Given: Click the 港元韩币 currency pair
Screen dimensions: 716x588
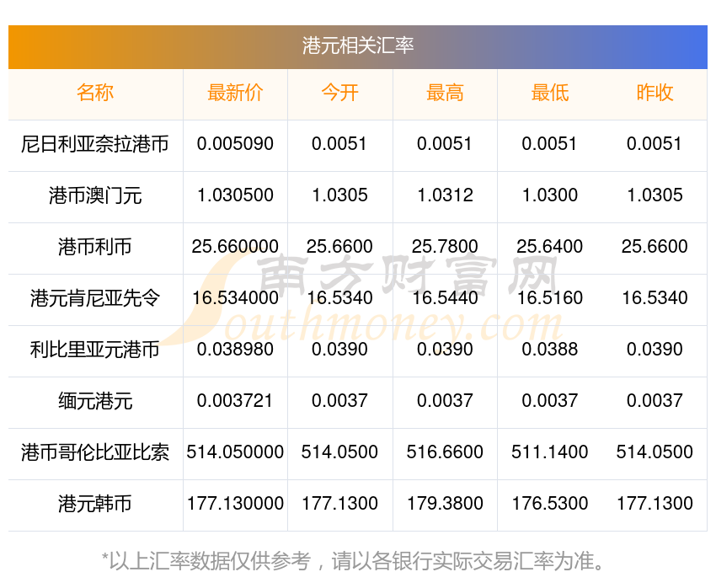Looking at the screenshot, I should click(95, 504).
